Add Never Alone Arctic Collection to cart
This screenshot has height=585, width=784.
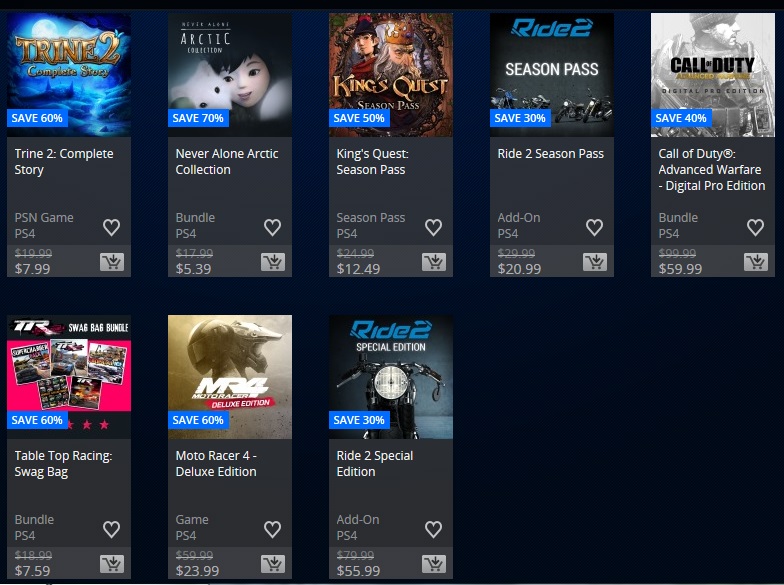[x=272, y=262]
